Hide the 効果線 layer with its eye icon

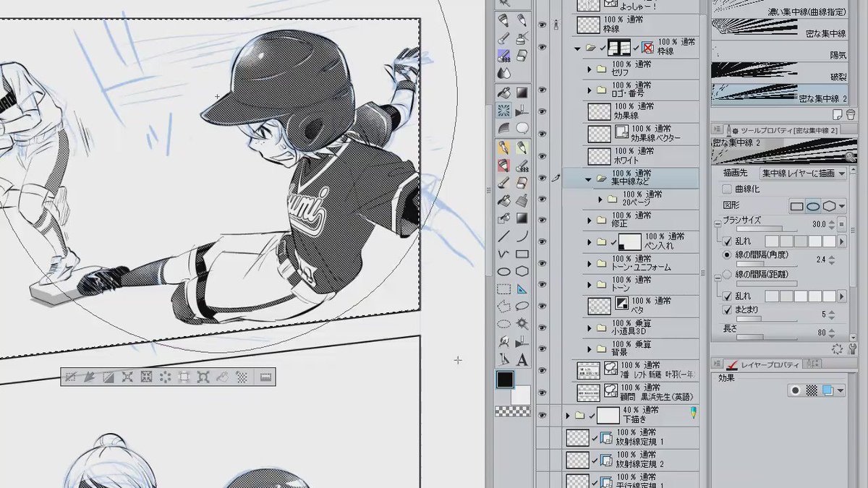point(542,111)
